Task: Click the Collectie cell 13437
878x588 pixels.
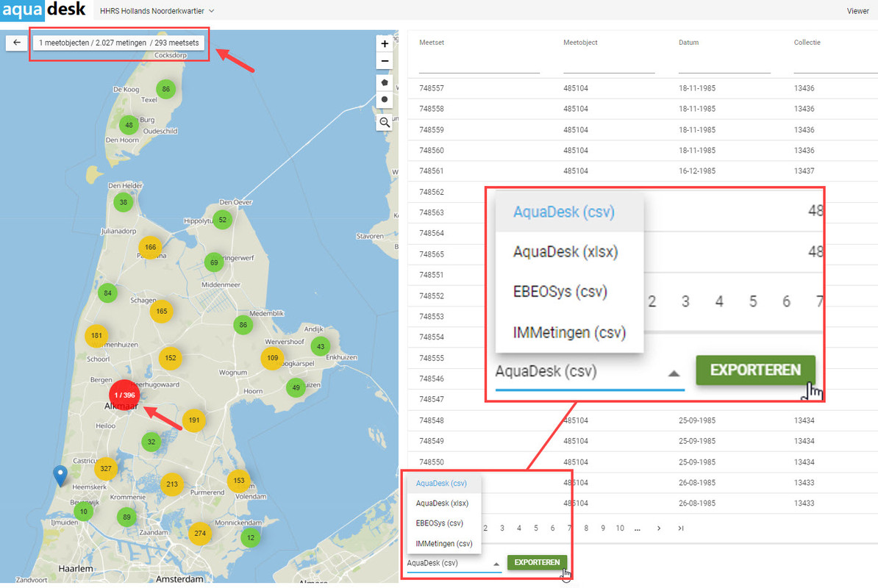Action: pyautogui.click(x=804, y=171)
